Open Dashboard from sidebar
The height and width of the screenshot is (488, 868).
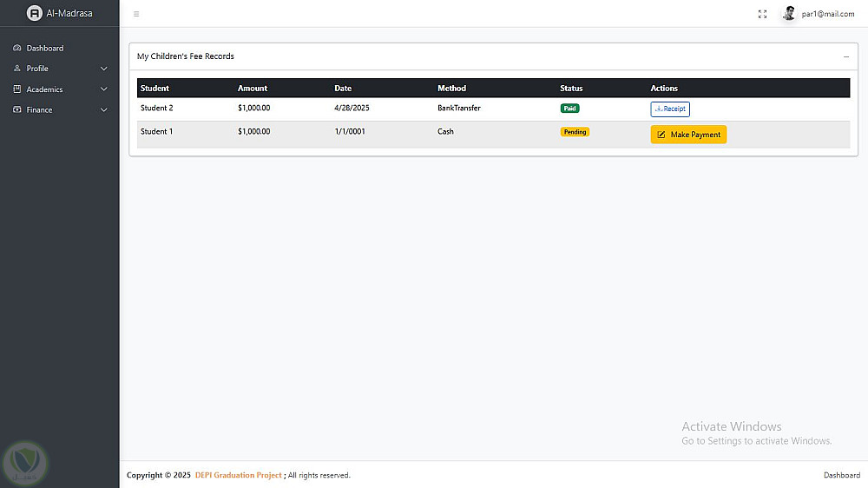[60, 48]
